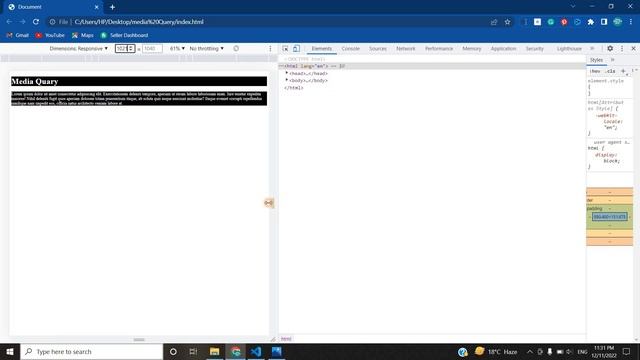640x360 pixels.
Task: Click the taskbar search box
Action: 91,351
